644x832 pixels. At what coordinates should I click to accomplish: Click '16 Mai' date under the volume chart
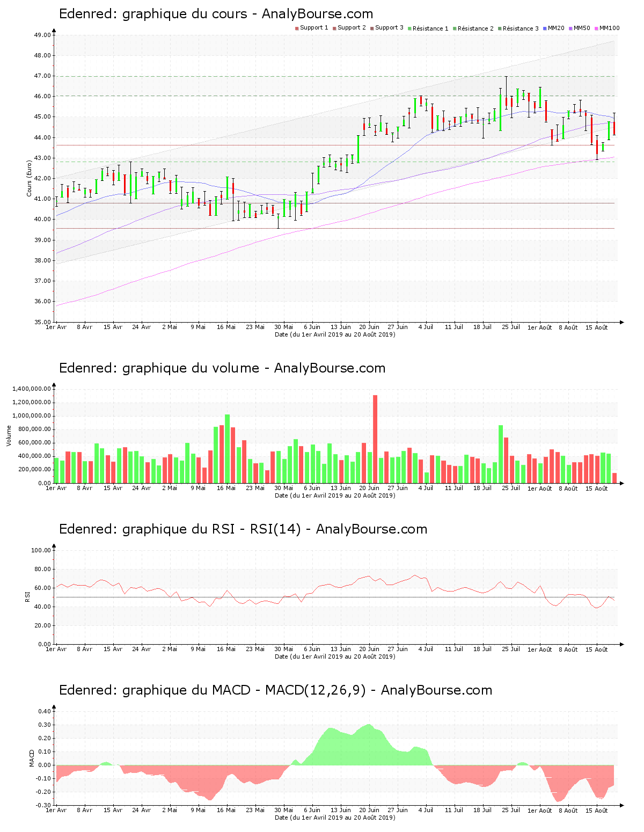click(x=226, y=488)
